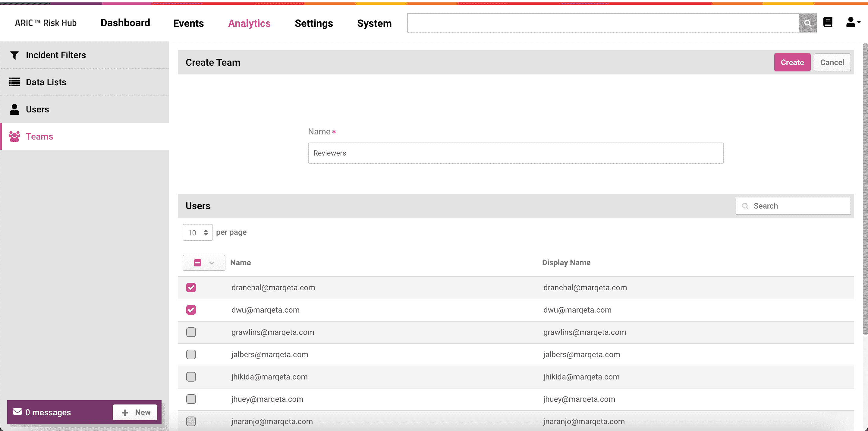Sort by the Name column header
The width and height of the screenshot is (868, 431).
[x=240, y=263]
